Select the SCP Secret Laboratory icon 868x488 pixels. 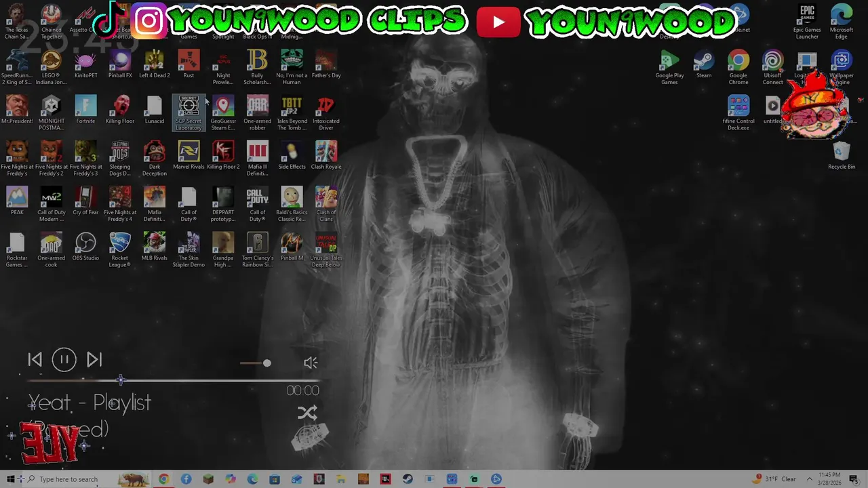click(189, 113)
